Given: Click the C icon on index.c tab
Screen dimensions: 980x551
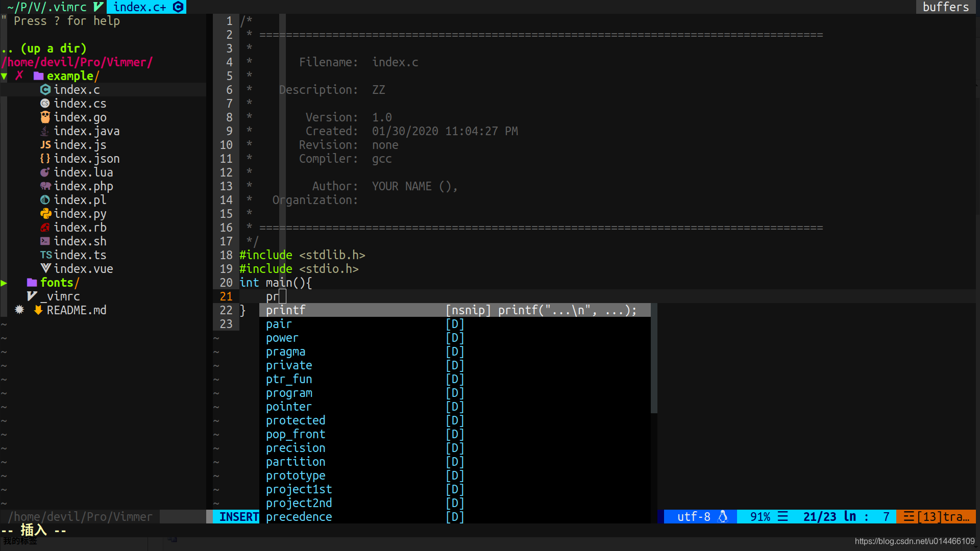Looking at the screenshot, I should pyautogui.click(x=178, y=7).
